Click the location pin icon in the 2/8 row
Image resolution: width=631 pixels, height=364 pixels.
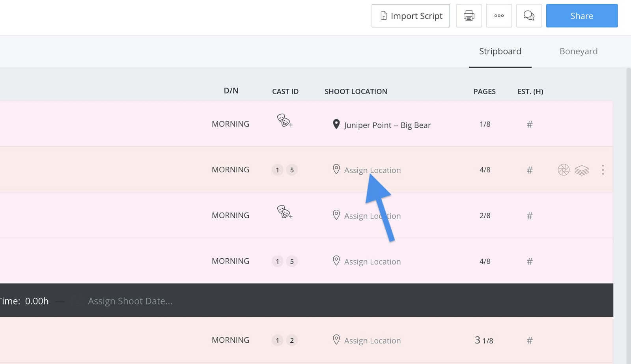(336, 215)
